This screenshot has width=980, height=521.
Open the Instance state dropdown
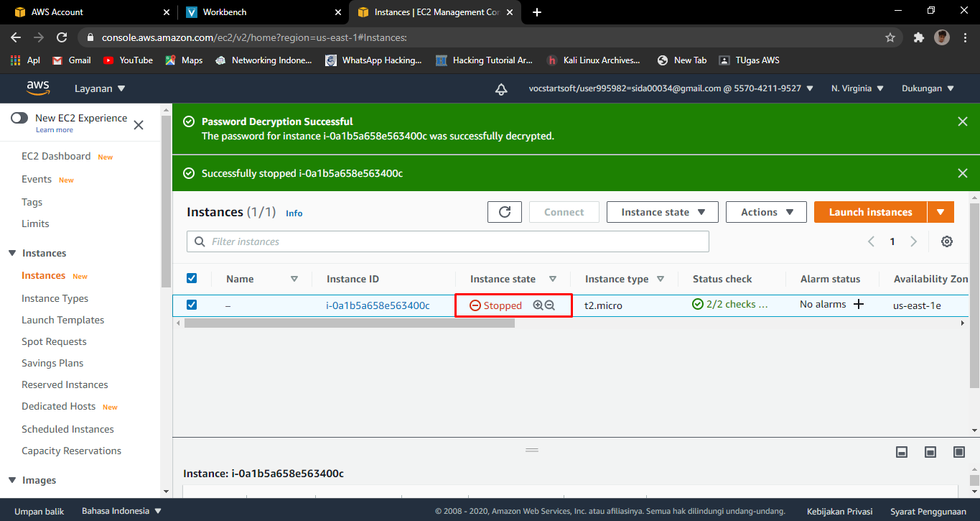[x=662, y=212]
